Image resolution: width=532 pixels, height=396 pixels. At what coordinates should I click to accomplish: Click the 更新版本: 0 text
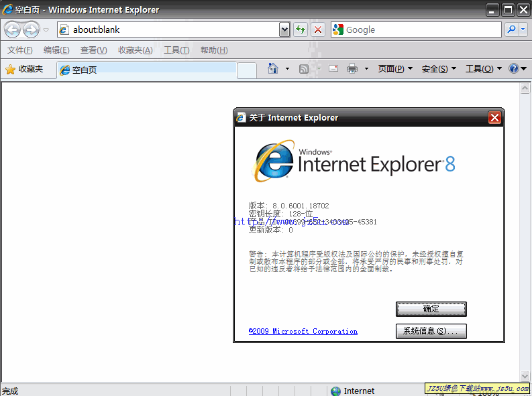click(271, 230)
